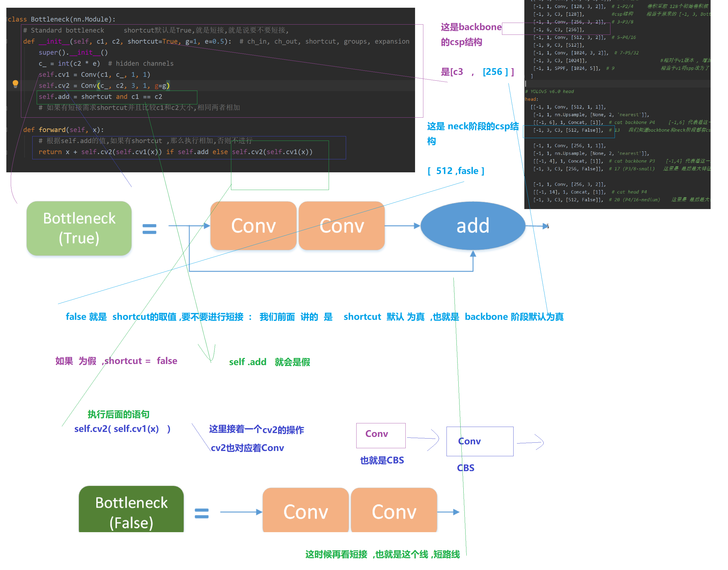Click the 'def __init__(self, c1, c2...' line

pos(216,41)
